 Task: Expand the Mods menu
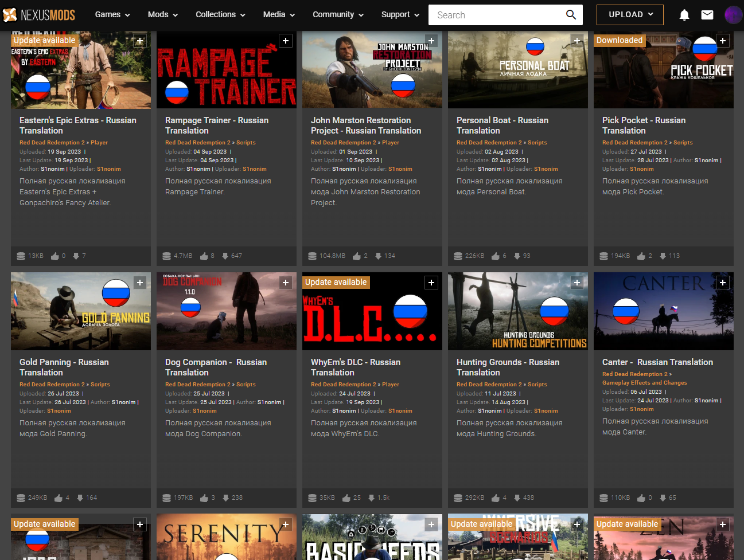pos(163,15)
